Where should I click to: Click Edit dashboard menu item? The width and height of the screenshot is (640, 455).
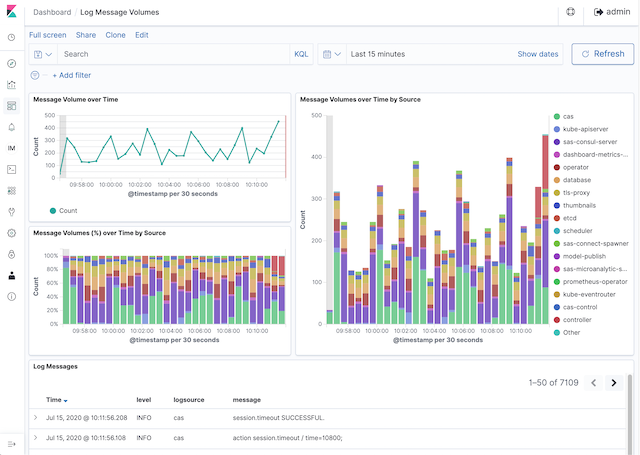tap(142, 35)
